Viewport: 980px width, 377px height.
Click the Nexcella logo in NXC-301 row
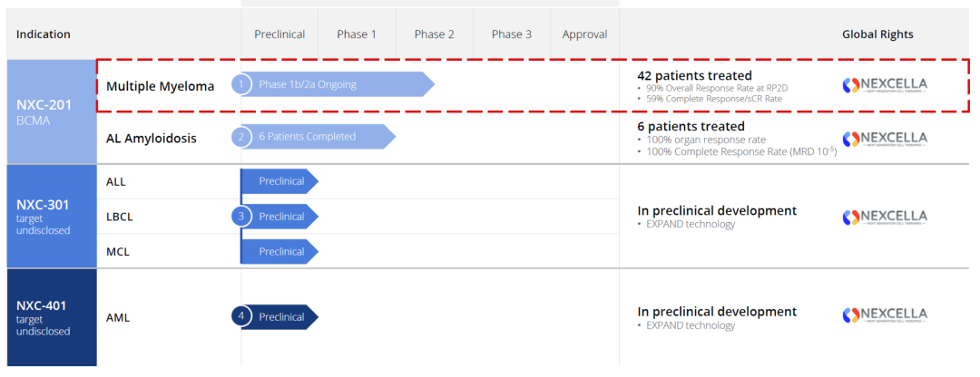tap(885, 217)
